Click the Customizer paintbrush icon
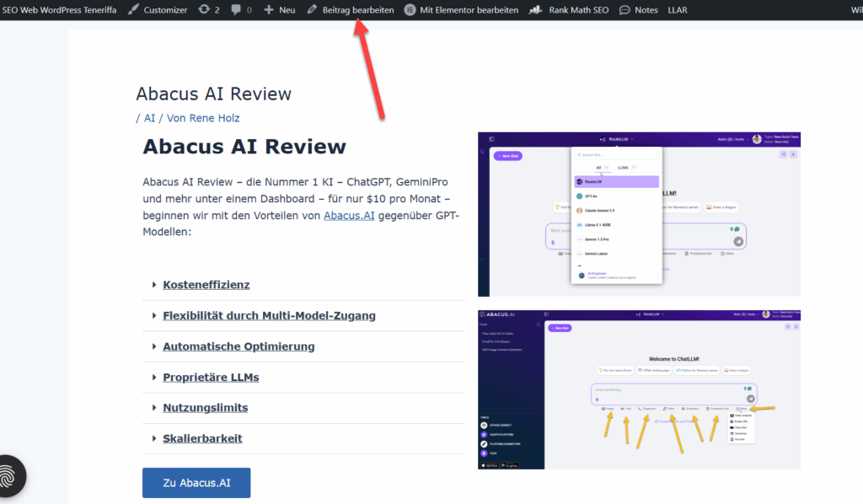This screenshot has width=863, height=504. click(133, 10)
